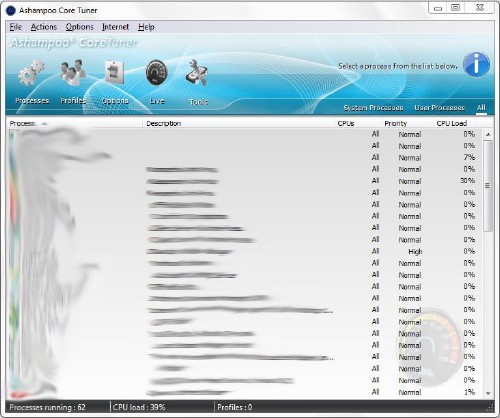Viewport: 500px width, 418px height.
Task: Select the row with 7% CPU load
Action: tap(245, 157)
